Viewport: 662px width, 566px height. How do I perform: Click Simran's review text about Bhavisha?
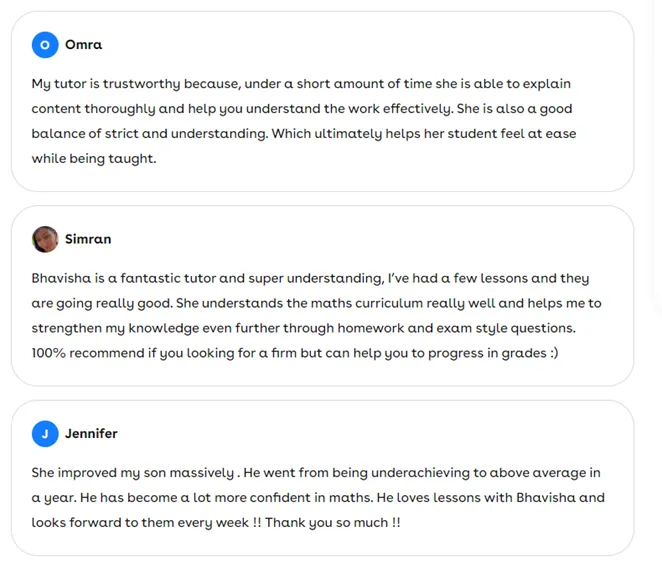tap(317, 316)
